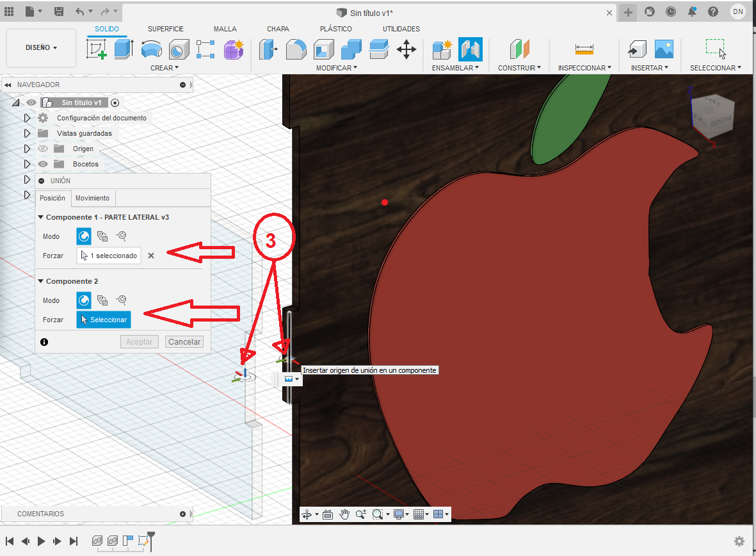
Task: Select the Hole tool
Action: 179,49
